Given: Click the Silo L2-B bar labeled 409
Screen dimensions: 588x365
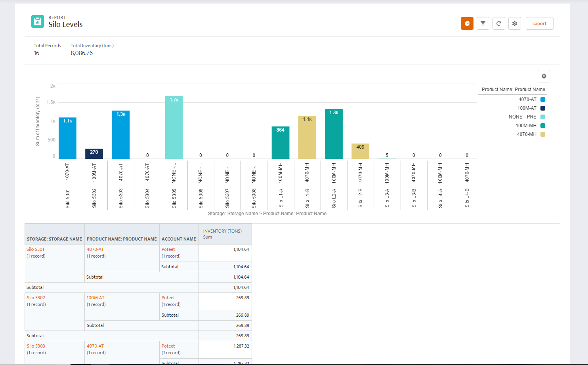Looking at the screenshot, I should pyautogui.click(x=360, y=151).
